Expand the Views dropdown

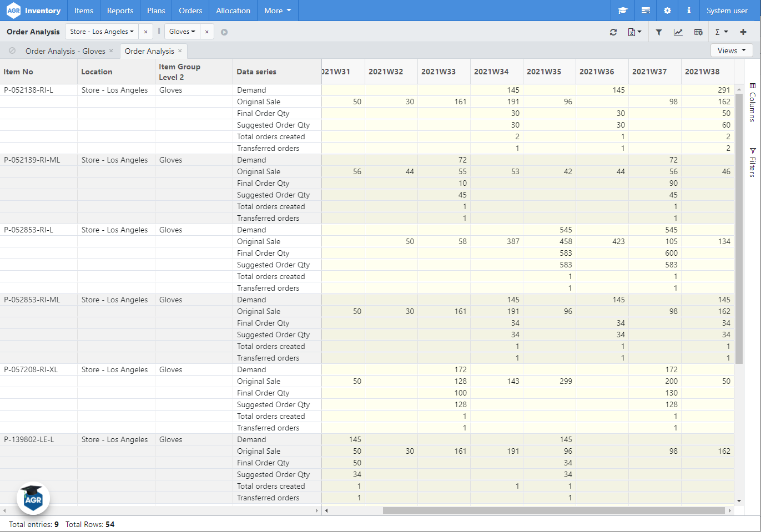(732, 50)
